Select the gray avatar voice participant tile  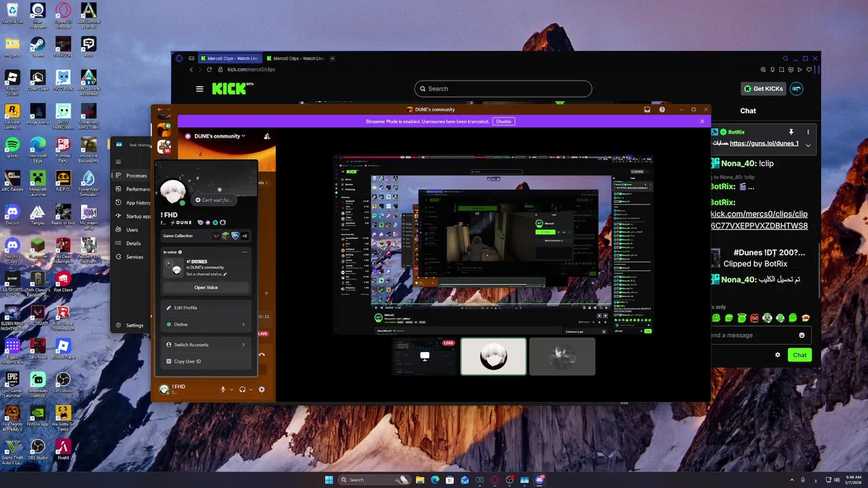tap(562, 357)
